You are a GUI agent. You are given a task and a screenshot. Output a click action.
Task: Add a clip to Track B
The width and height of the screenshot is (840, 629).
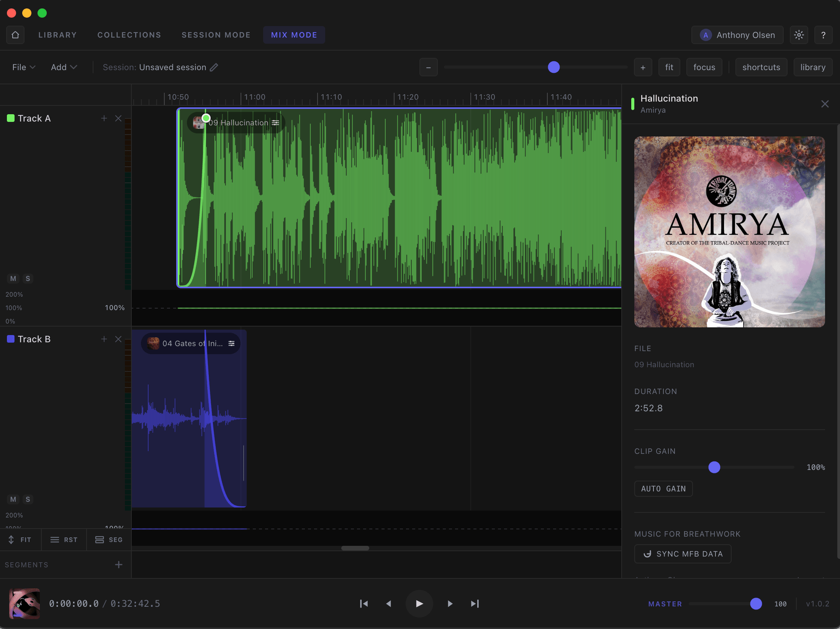pos(104,339)
